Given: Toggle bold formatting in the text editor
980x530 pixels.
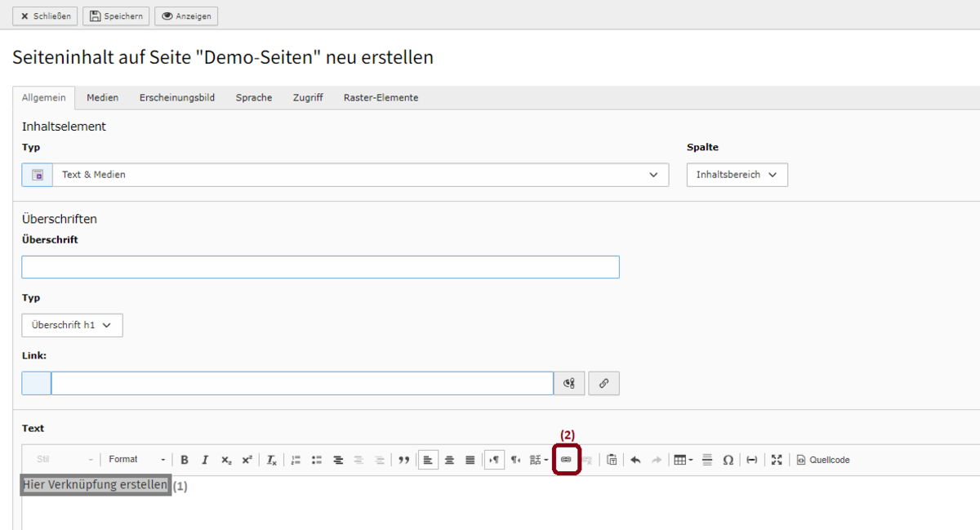Looking at the screenshot, I should (185, 460).
